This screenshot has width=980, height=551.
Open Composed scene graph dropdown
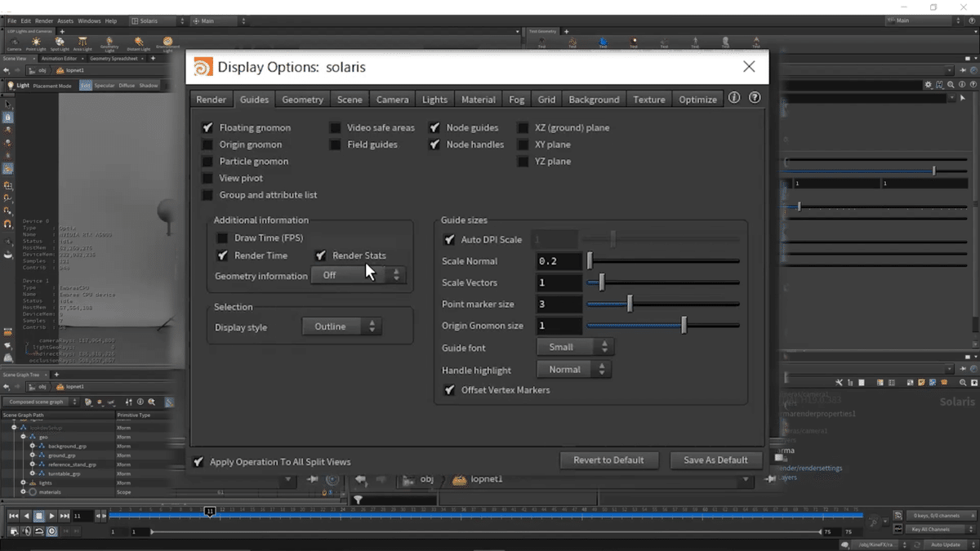pos(40,402)
